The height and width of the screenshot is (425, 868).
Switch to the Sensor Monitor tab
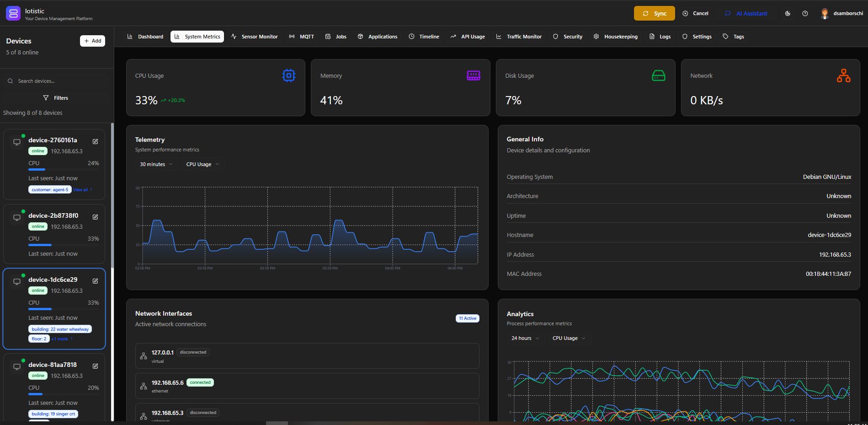click(255, 37)
